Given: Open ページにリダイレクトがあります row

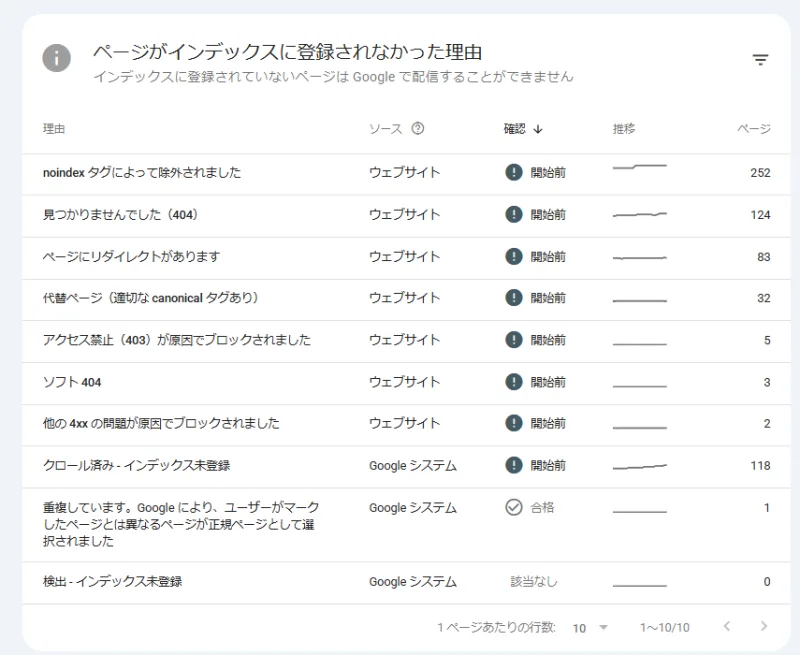Looking at the screenshot, I should click(406, 257).
